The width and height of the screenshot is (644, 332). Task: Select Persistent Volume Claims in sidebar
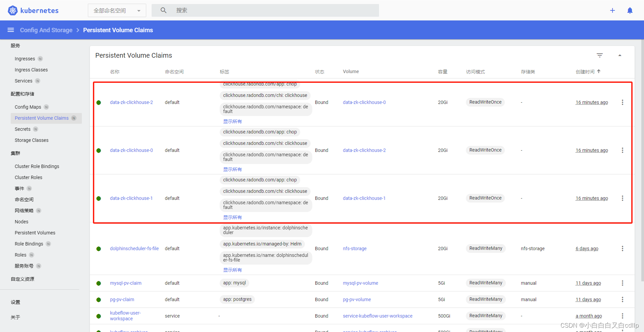coord(42,118)
